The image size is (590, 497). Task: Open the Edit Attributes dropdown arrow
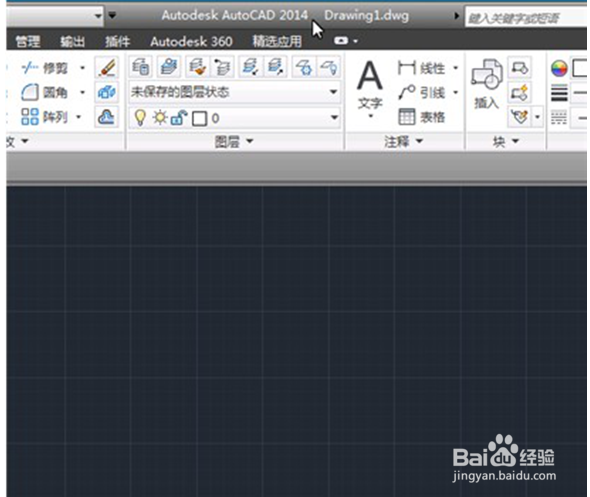537,117
